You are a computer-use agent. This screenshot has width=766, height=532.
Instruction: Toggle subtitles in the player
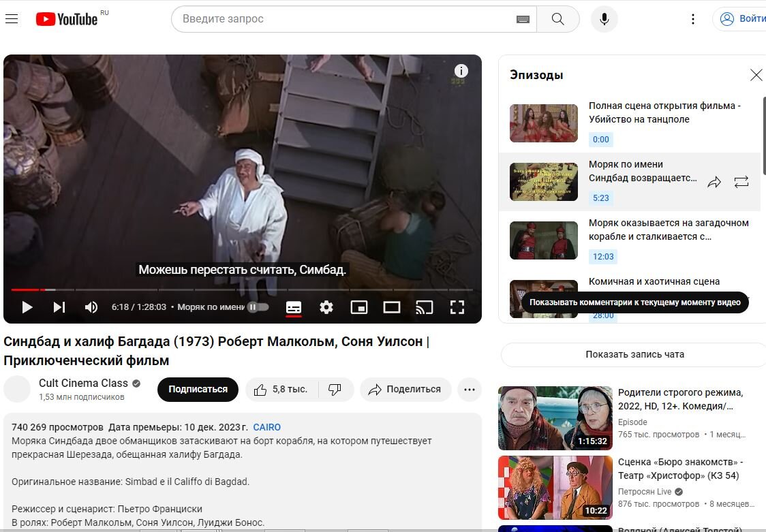(x=294, y=307)
